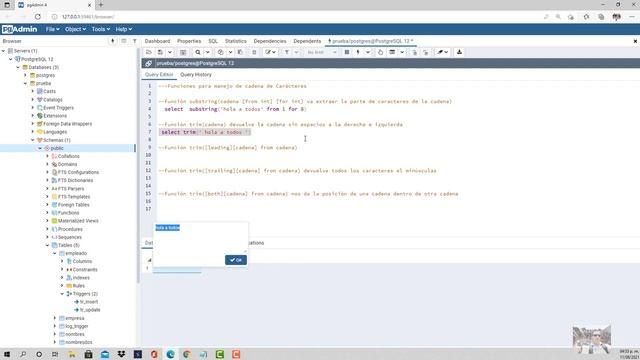
Task: Collapse the PostgreSQL 12 server node
Action: point(11,59)
